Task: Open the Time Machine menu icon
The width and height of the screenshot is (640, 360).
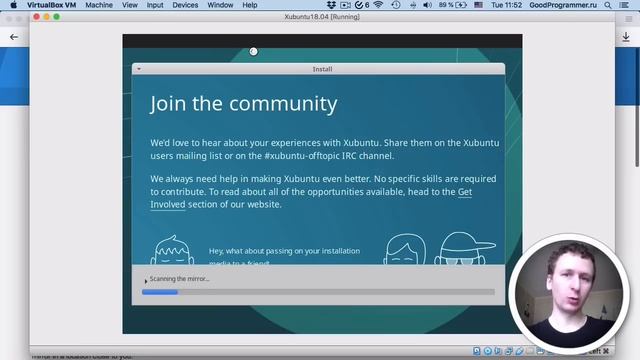Action: (396, 5)
